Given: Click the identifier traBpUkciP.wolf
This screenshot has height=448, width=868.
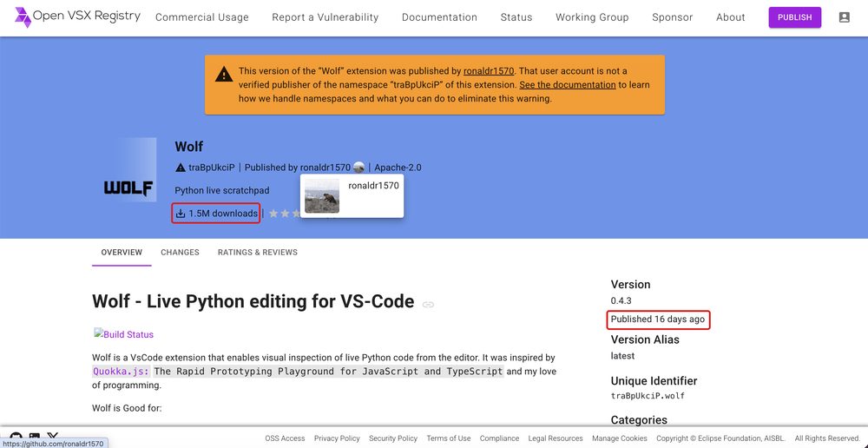Looking at the screenshot, I should (x=648, y=396).
